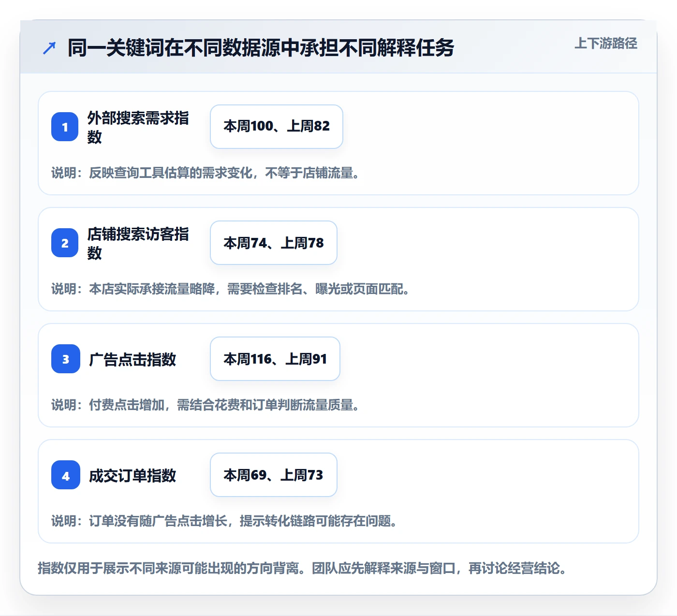
Task: Click the number 3 step badge
Action: coord(66,359)
